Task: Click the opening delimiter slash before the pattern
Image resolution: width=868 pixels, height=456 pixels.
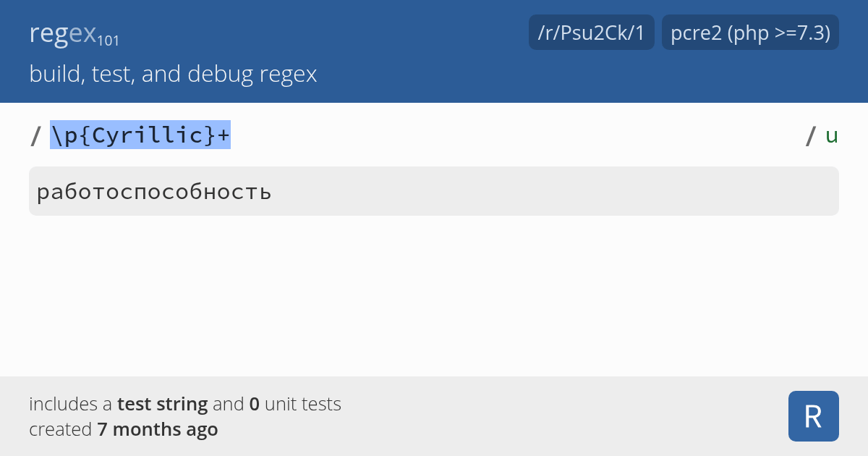Action: pyautogui.click(x=34, y=135)
